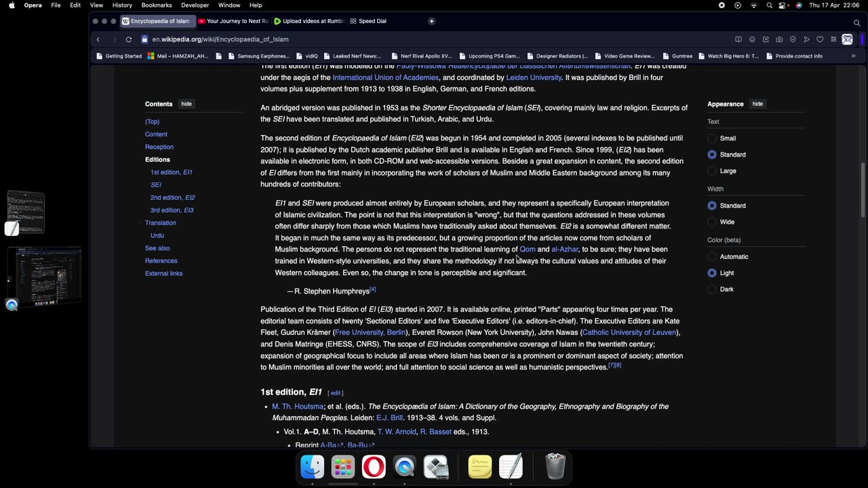Select the Light color mode
The height and width of the screenshot is (488, 868).
coord(712,273)
